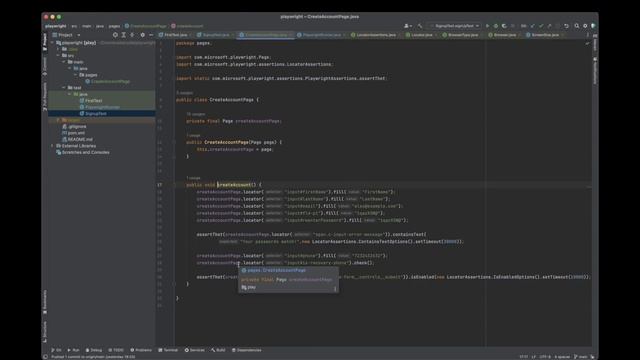Click Select Opened File target icon in Project panel
Image resolution: width=640 pixels, height=360 pixels.
click(x=115, y=35)
